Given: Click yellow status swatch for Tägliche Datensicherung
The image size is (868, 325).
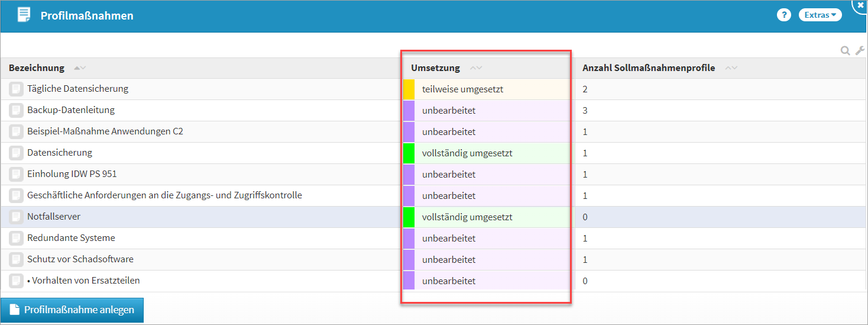Looking at the screenshot, I should pos(409,89).
